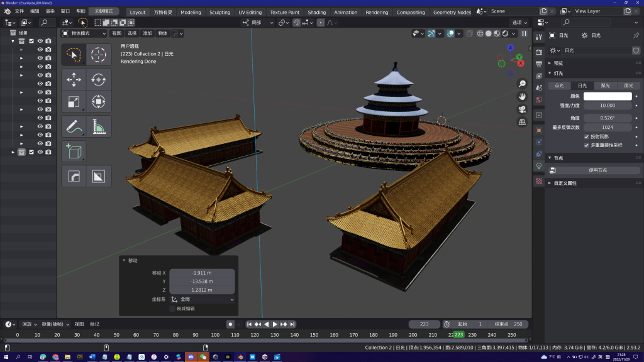The height and width of the screenshot is (362, 644).
Task: Switch to the Sculpting workspace tab
Action: [219, 13]
